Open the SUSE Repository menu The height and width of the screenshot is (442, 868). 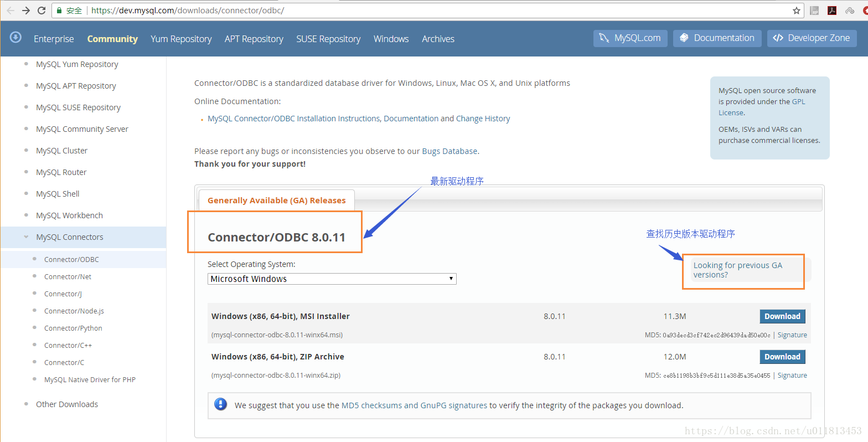tap(328, 39)
